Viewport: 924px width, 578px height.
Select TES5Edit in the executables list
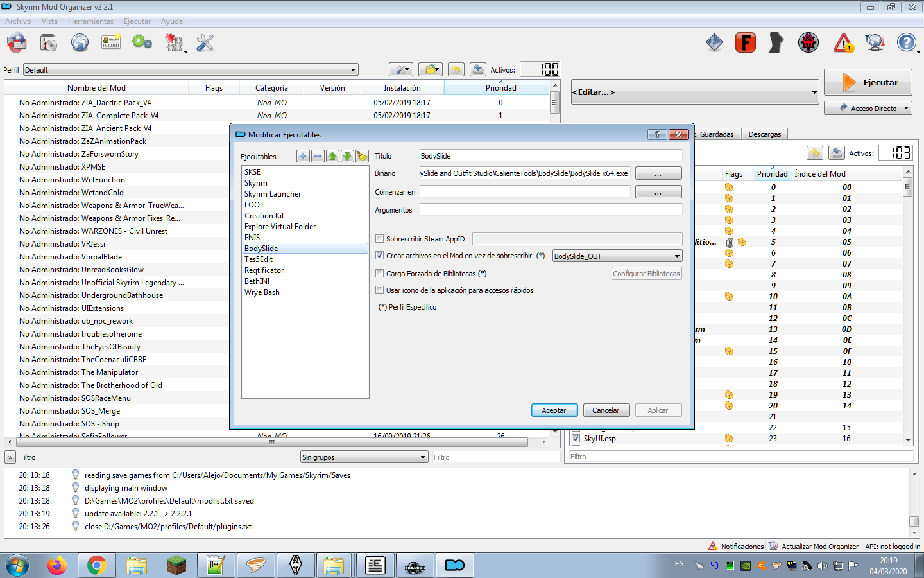[259, 259]
